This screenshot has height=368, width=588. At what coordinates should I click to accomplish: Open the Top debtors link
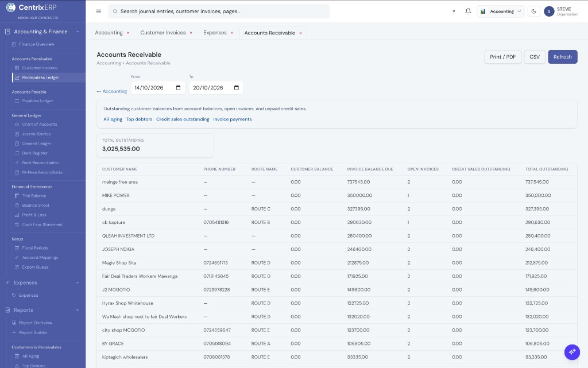[x=139, y=119]
